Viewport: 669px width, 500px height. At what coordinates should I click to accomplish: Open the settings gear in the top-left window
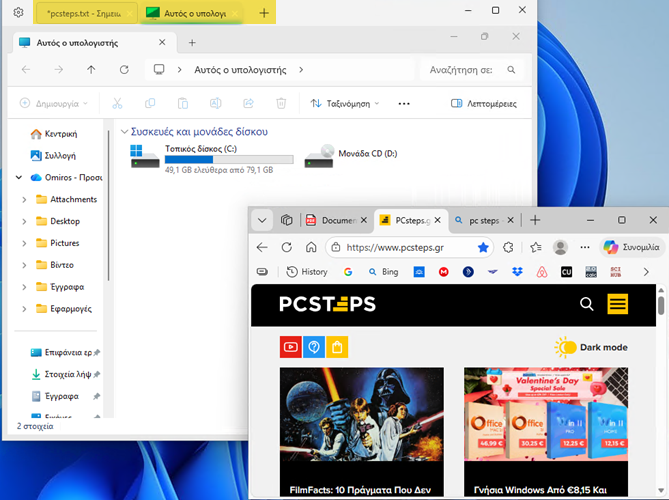tap(18, 12)
